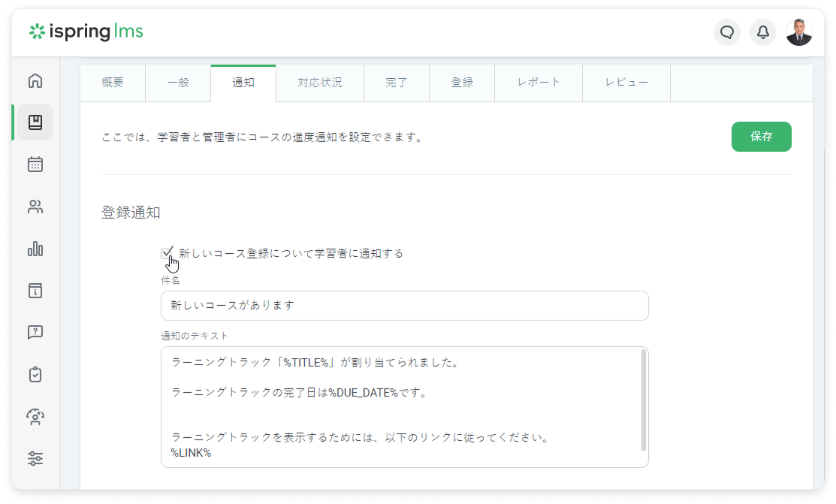
Task: Open the Users icon in sidebar
Action: pos(35,207)
